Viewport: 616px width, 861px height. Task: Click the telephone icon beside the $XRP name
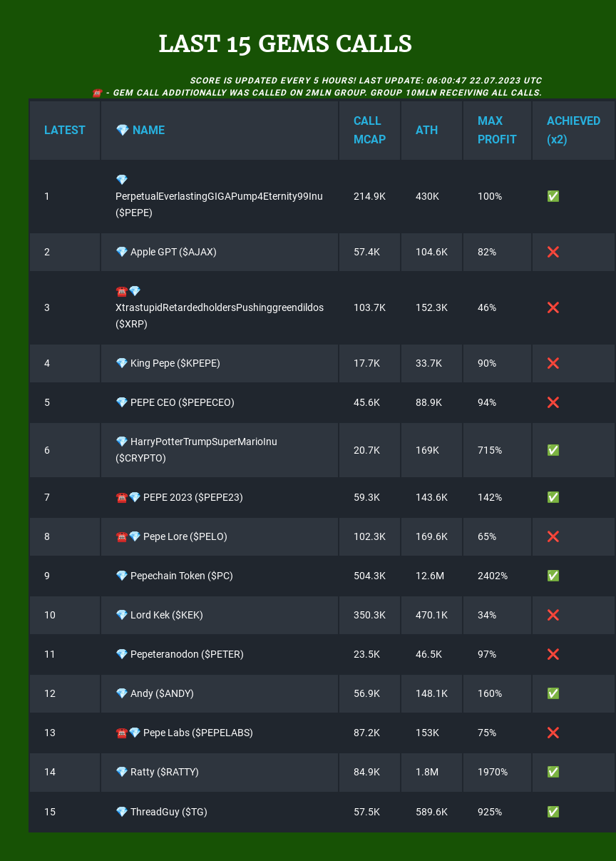tap(121, 291)
